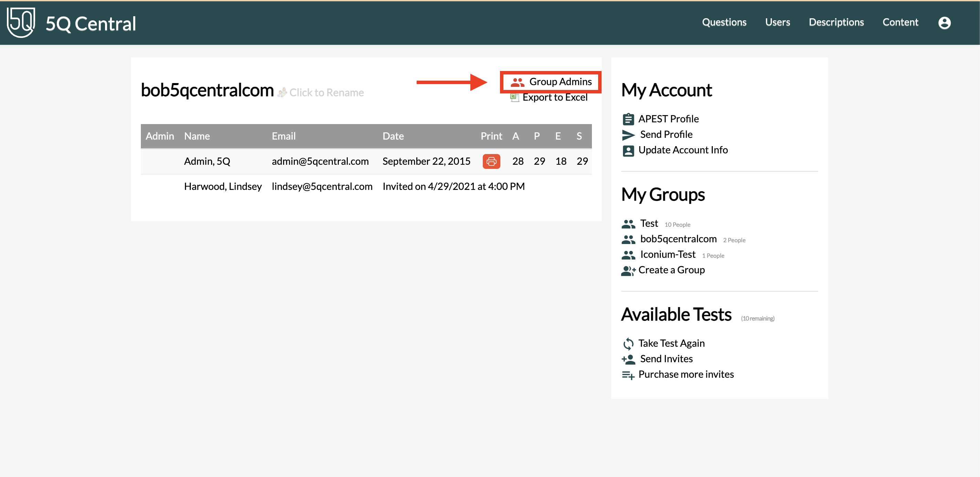Click the group icon next to Iconium-Test
This screenshot has height=477, width=980.
628,255
